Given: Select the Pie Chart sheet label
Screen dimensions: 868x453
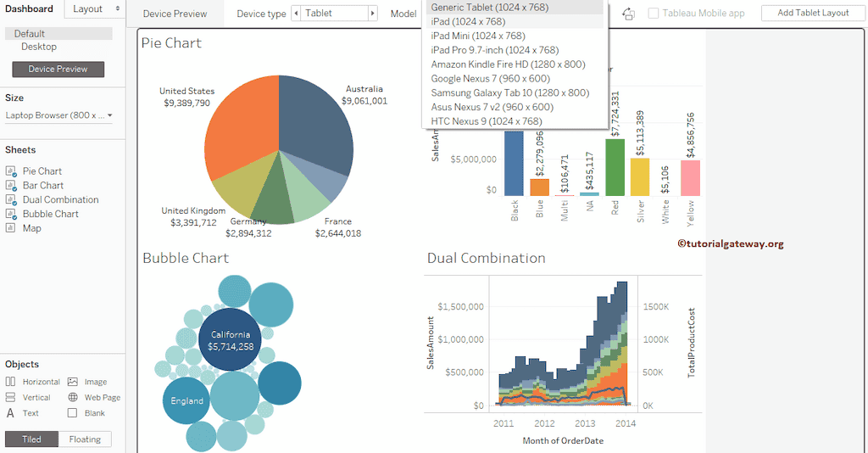Looking at the screenshot, I should tap(42, 171).
